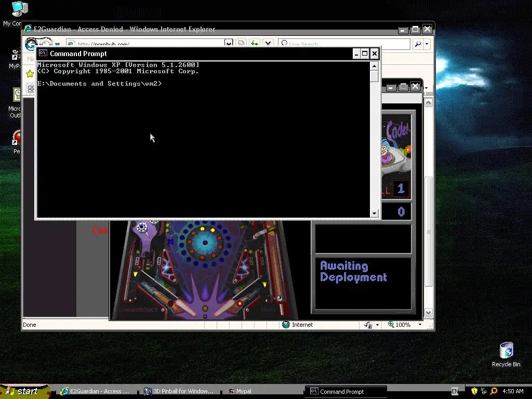Click the zoom magnifier in IE status bar
Viewport: 532px width, 399px height.
tap(391, 324)
